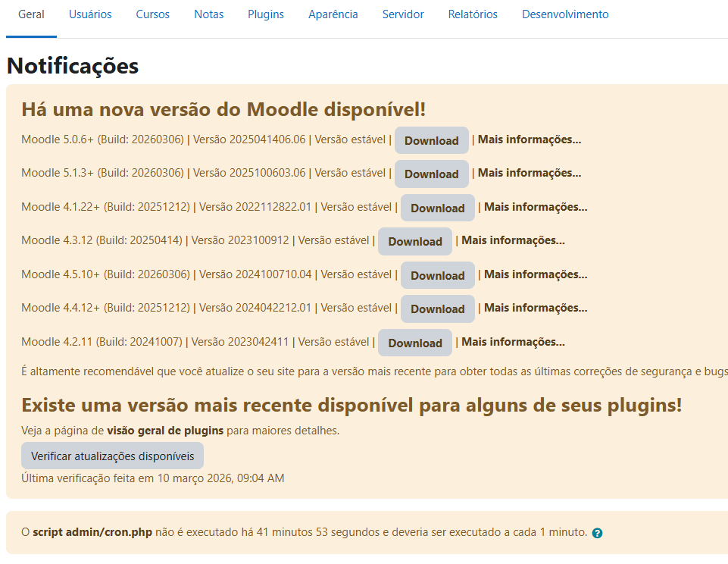Open Mais informações for Moodle 5.0.6+
This screenshot has height=564, width=728.
point(530,139)
